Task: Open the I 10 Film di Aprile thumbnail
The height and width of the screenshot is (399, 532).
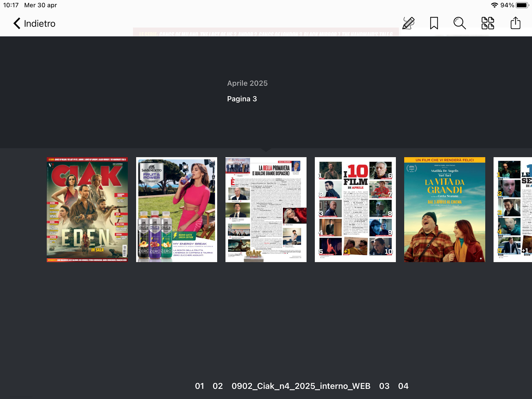Action: pos(355,210)
